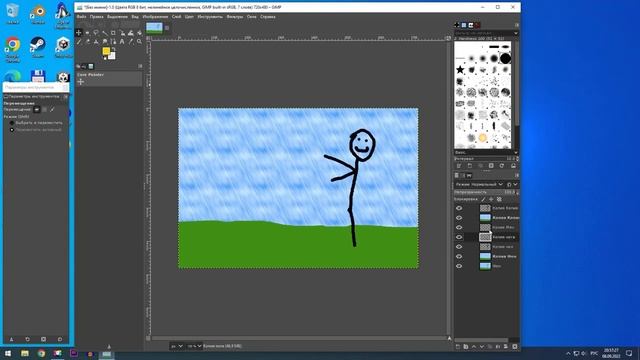The image size is (640, 360).
Task: Save tool preset in tool options panel
Action: (11, 339)
